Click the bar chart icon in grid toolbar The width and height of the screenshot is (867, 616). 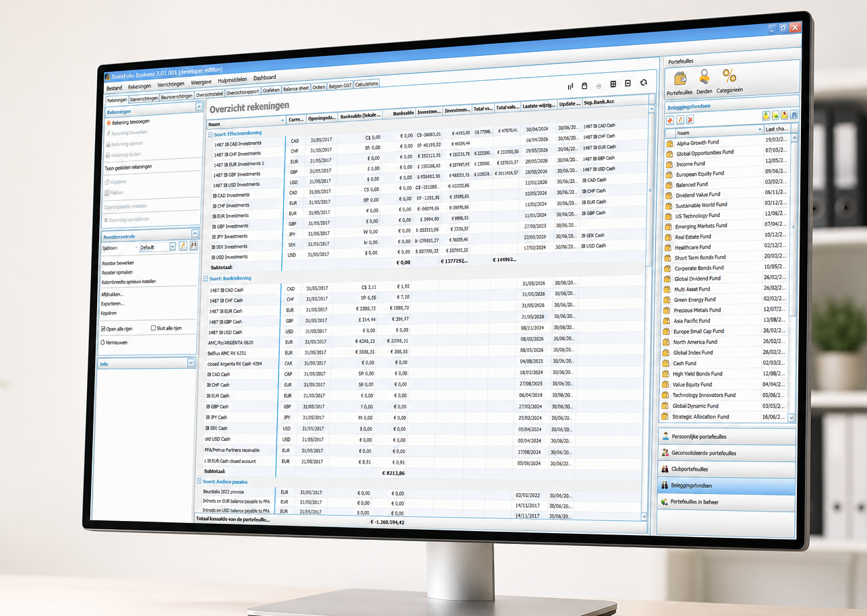(570, 86)
